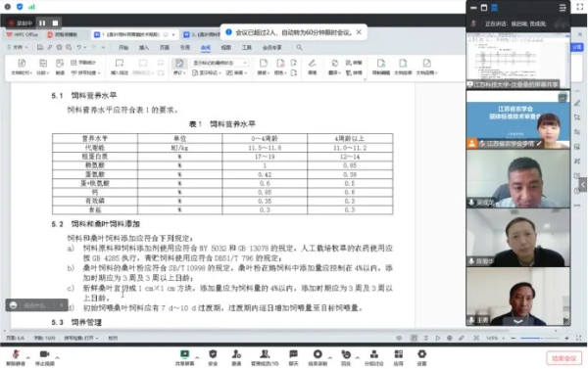Open the View (视图) ribbon tab
The image size is (588, 369).
pyautogui.click(x=225, y=48)
